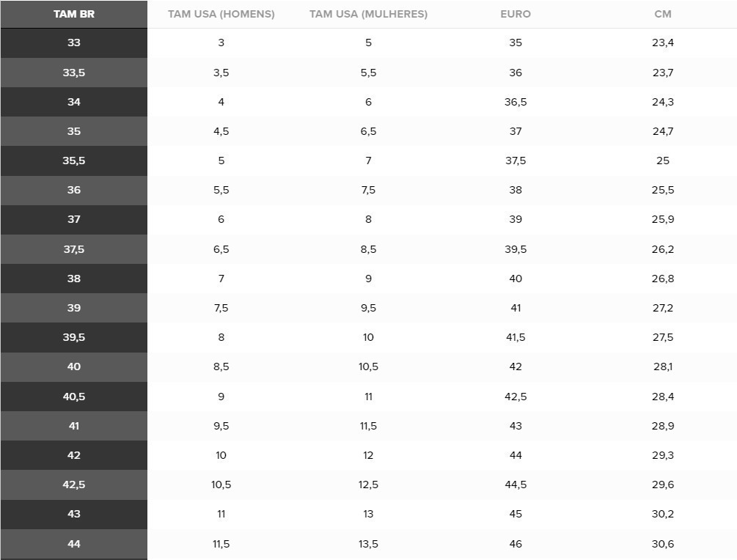This screenshot has width=737, height=560.
Task: Select the Euro size 41,5 cell
Action: (516, 337)
